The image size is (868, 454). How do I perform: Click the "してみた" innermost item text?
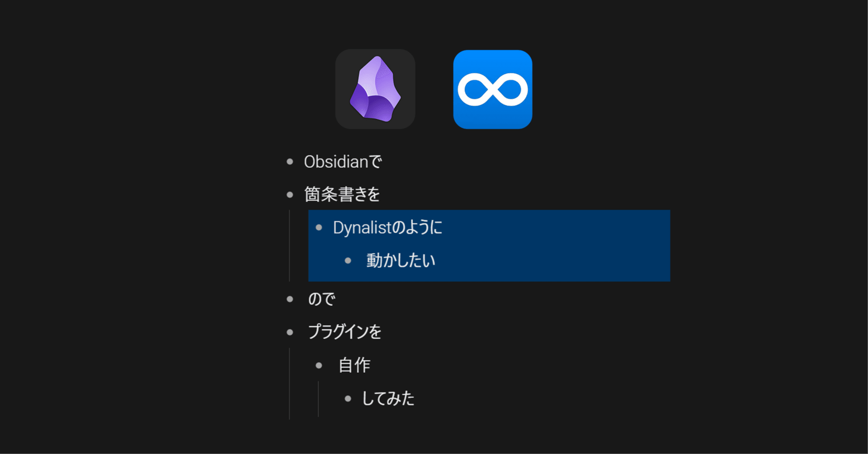pos(388,398)
